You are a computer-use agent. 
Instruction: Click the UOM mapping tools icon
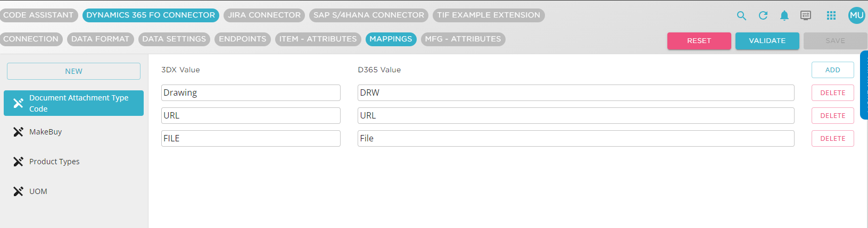pos(18,191)
